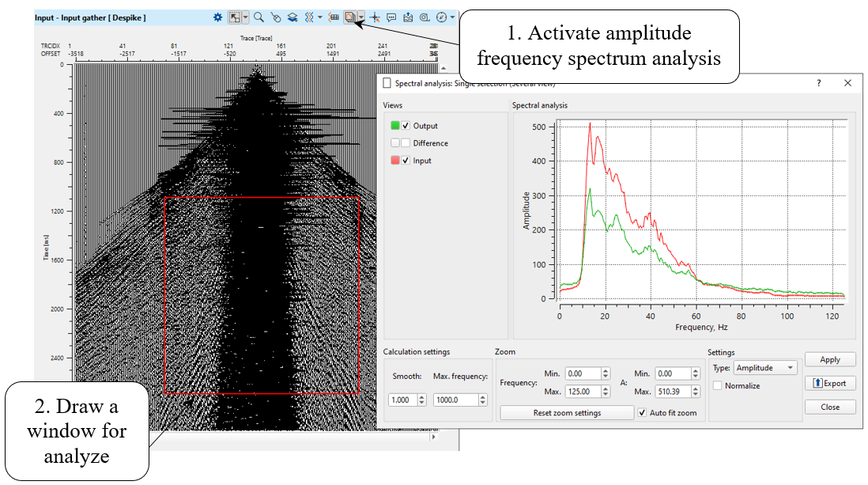Click the Export button

point(829,383)
